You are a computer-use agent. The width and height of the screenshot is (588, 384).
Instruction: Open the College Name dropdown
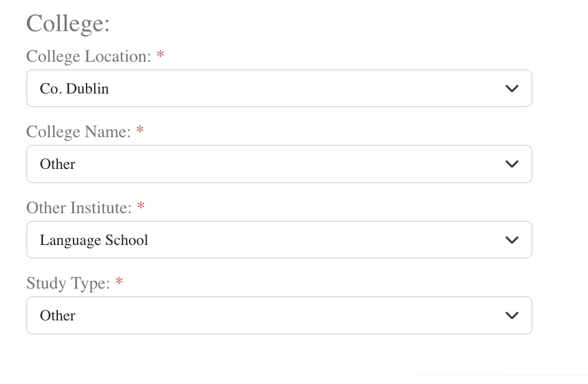pos(278,164)
